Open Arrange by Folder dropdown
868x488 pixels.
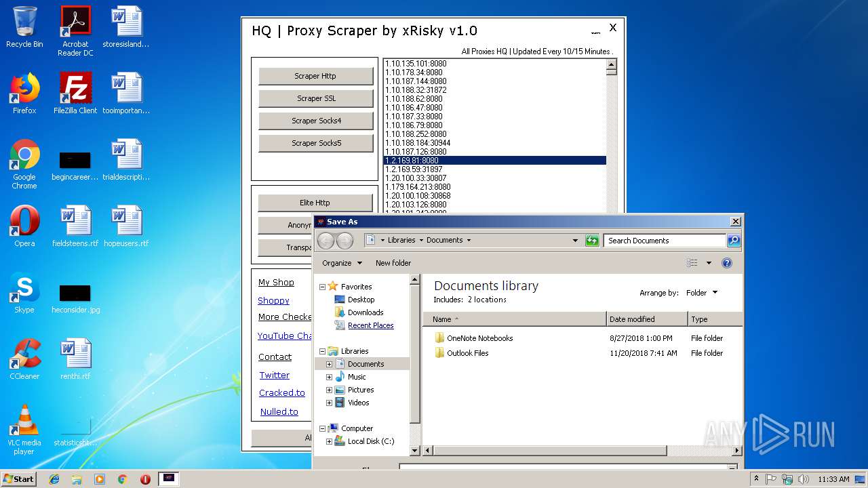(701, 293)
